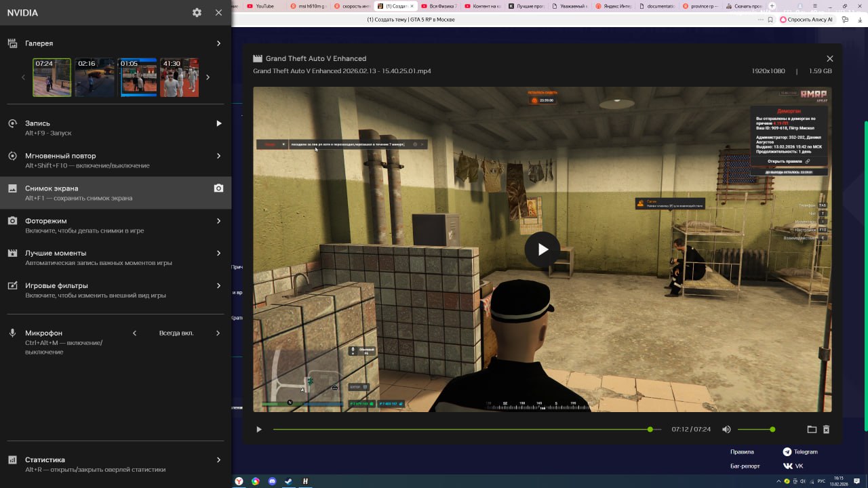Open Yandex Browser from taskbar
The height and width of the screenshot is (488, 868).
(x=239, y=481)
